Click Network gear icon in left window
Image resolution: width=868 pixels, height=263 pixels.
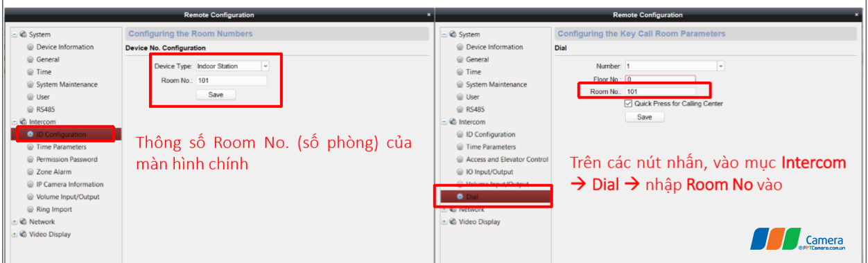pos(24,221)
